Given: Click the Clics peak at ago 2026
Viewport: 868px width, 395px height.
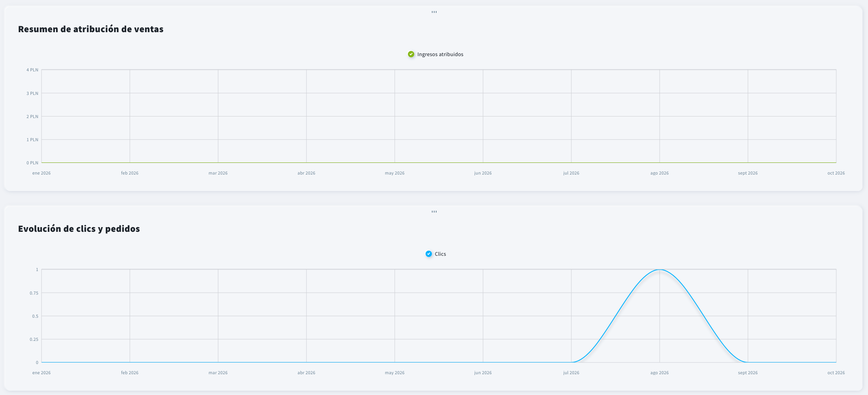Looking at the screenshot, I should pos(660,269).
